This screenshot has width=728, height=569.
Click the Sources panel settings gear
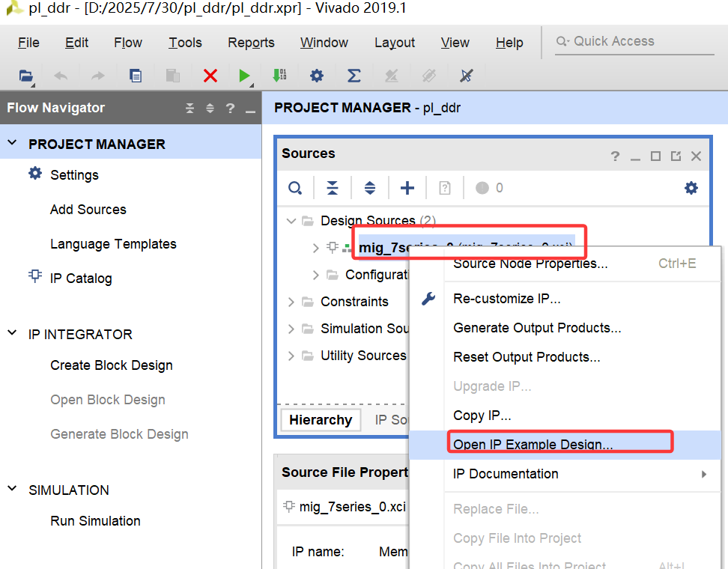691,188
